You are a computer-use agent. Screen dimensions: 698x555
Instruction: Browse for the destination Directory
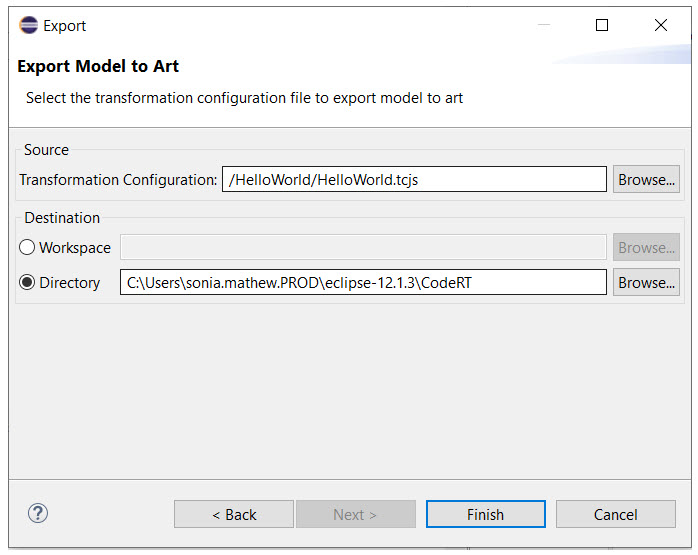(646, 282)
